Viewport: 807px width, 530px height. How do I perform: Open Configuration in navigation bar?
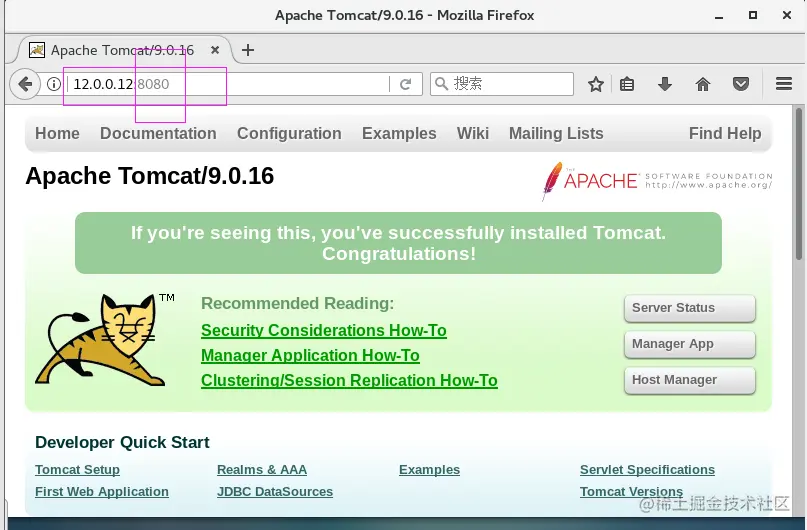click(x=289, y=133)
